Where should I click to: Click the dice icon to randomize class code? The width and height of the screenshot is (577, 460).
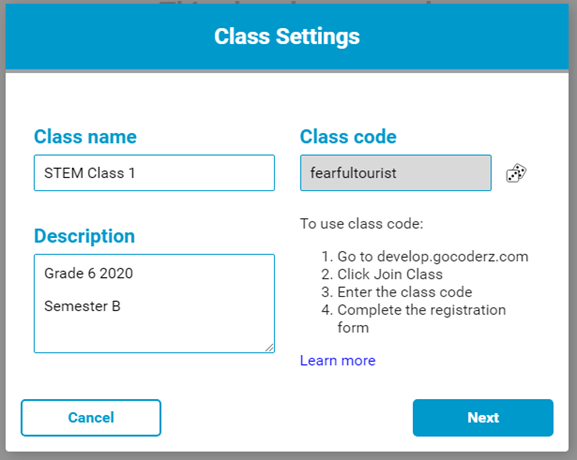tap(516, 173)
